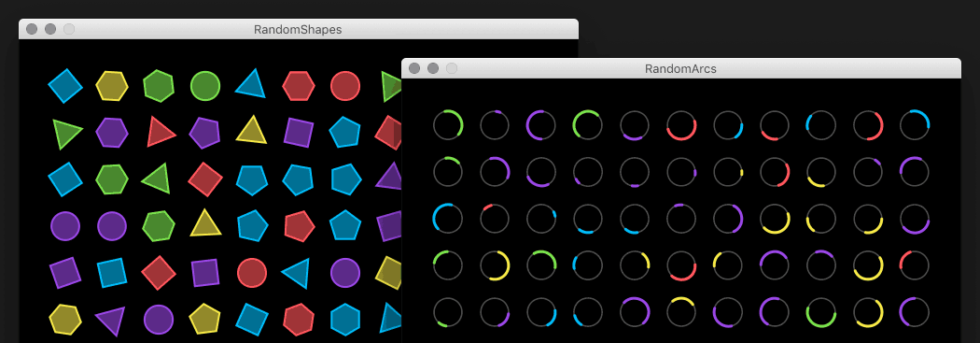Screen dimensions: 980x343
Task: Click the yellow pentagon in RandomShapes
Action: coord(204,320)
